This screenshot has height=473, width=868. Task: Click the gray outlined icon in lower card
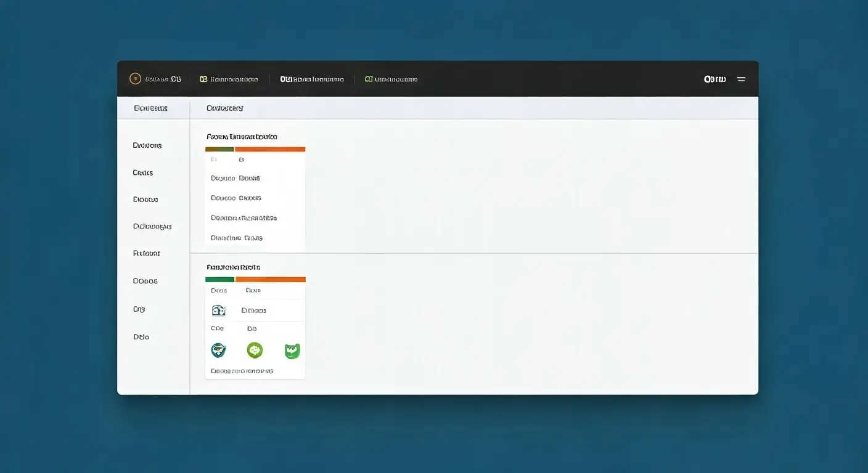pyautogui.click(x=218, y=310)
